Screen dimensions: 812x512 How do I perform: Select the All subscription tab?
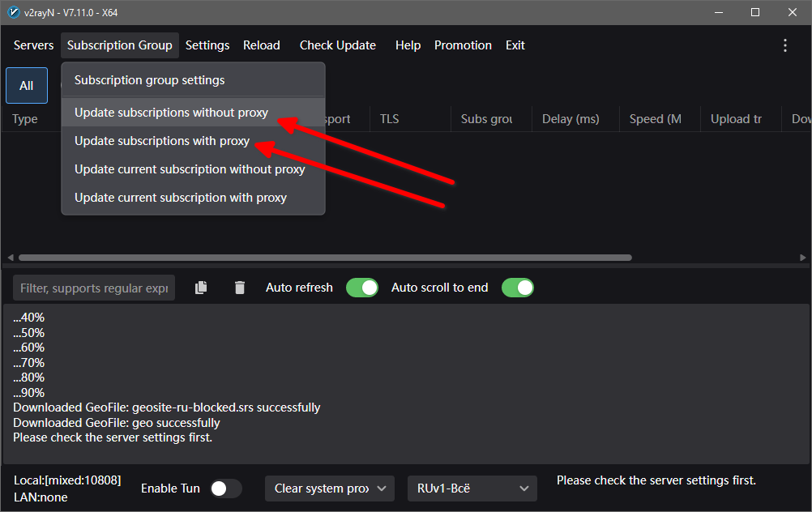coord(27,85)
